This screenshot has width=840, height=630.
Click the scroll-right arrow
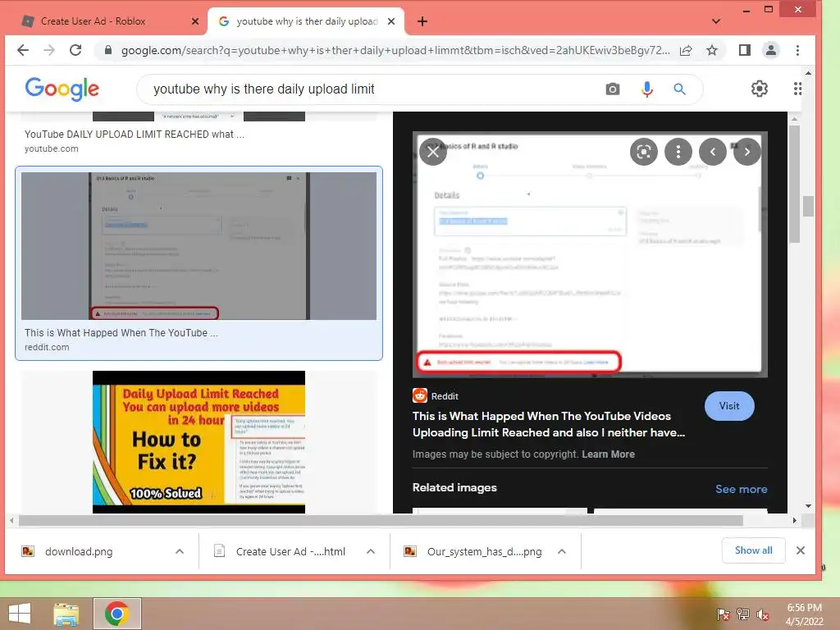click(x=794, y=520)
